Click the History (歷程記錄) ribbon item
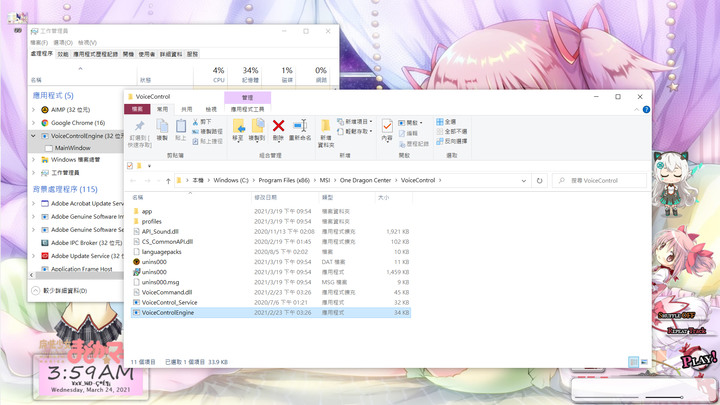This screenshot has width=720, height=405. coord(413,144)
